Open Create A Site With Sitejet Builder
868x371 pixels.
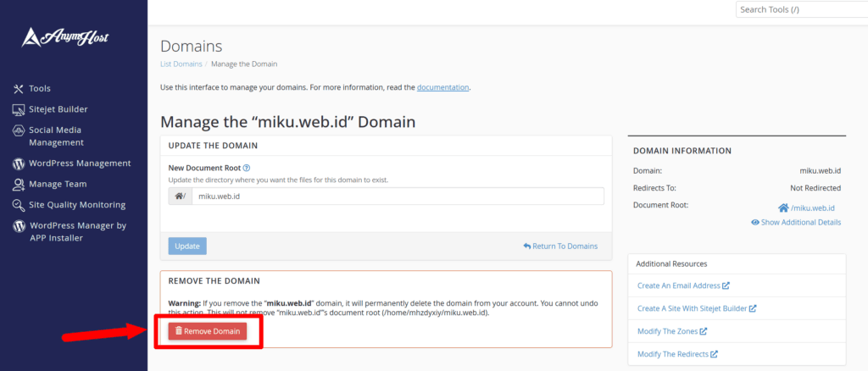pyautogui.click(x=693, y=308)
